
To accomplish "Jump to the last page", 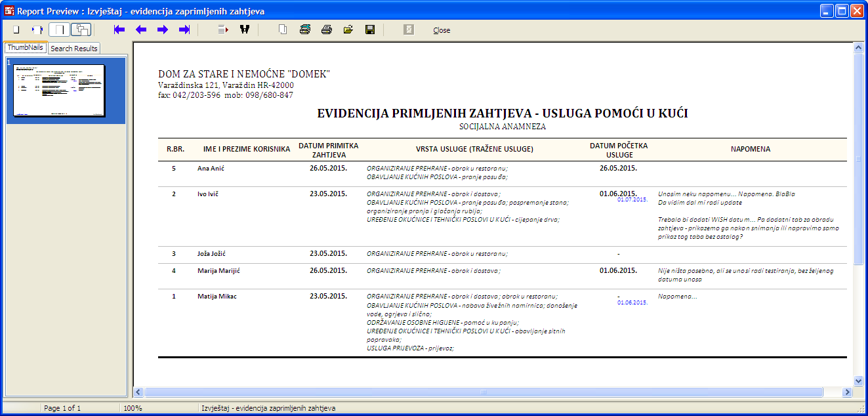I will coord(184,30).
